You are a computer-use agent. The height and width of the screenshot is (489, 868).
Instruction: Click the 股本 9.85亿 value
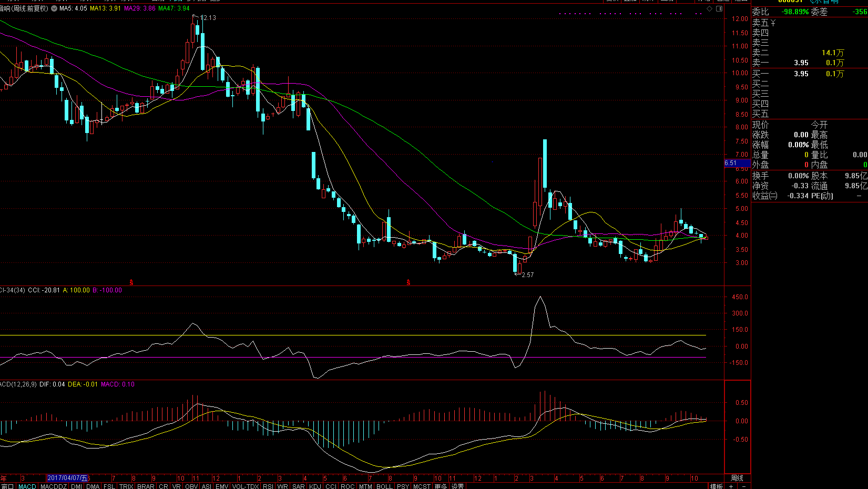click(x=856, y=176)
